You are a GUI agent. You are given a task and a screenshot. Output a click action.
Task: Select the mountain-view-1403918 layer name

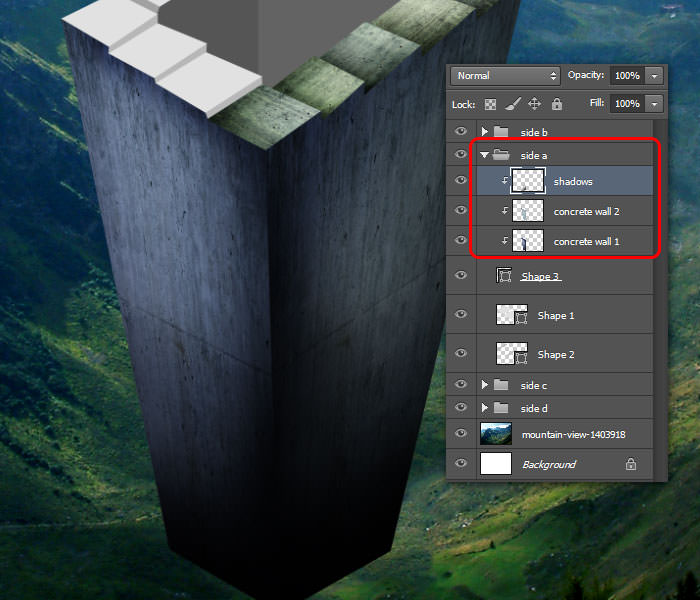click(574, 434)
